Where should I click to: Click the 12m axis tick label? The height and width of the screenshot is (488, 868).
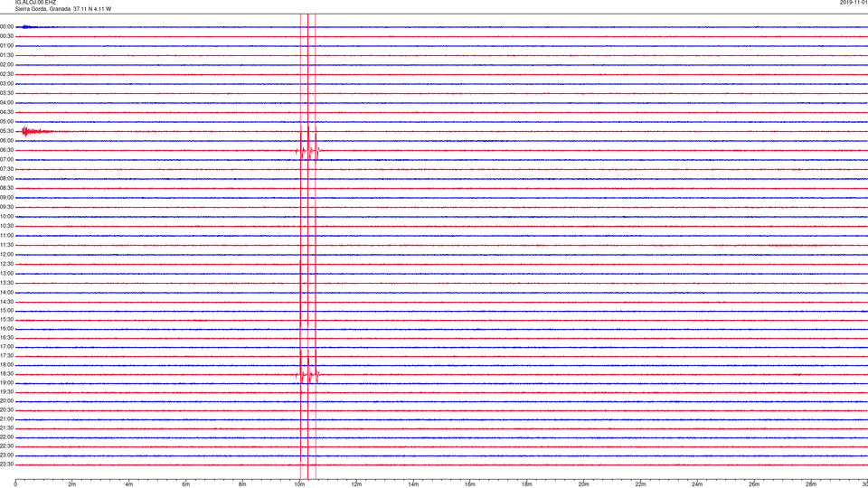[356, 484]
